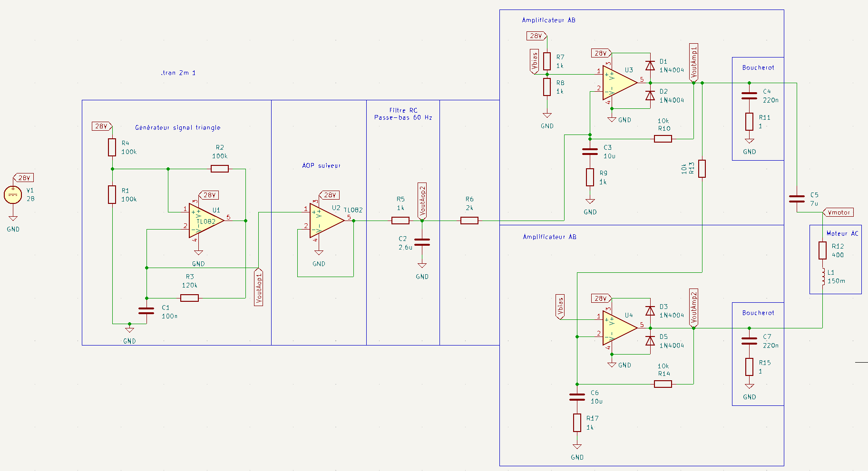Select resistor R6 2k symbol
This screenshot has width=868, height=471.
469,221
